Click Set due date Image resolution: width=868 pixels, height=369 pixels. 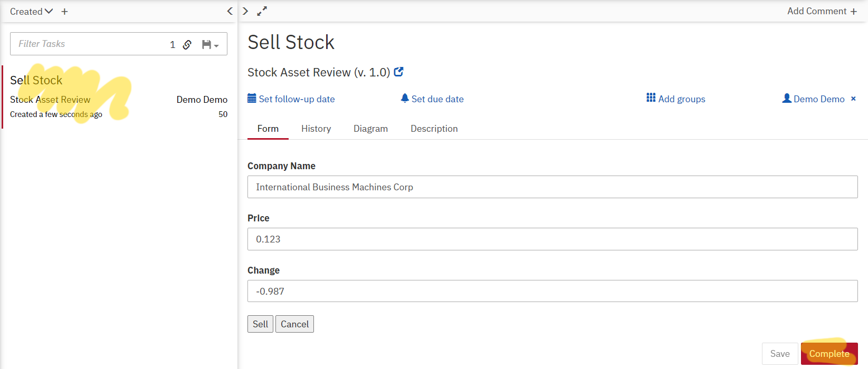click(x=432, y=99)
